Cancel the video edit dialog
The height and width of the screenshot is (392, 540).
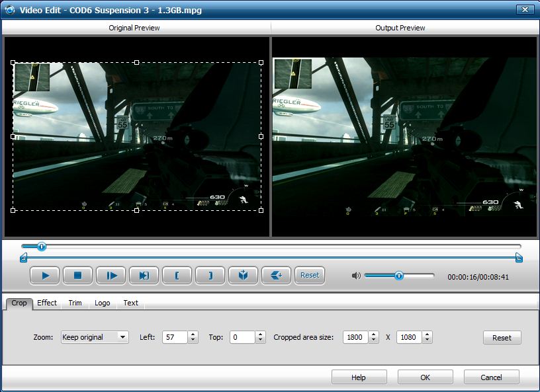coord(492,377)
